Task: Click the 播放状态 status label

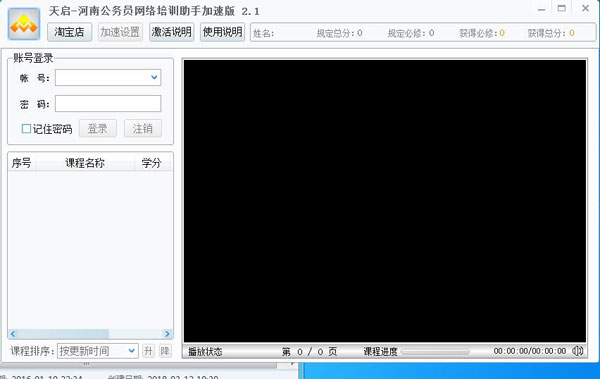Action: pos(205,351)
